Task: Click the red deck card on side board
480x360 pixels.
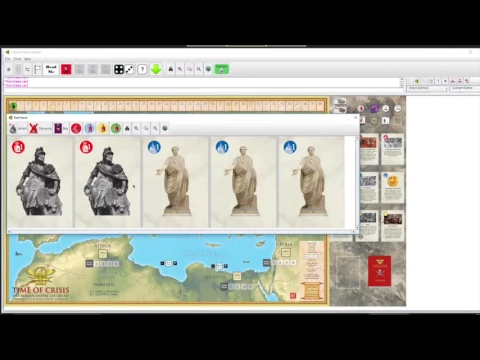Action: [x=379, y=271]
